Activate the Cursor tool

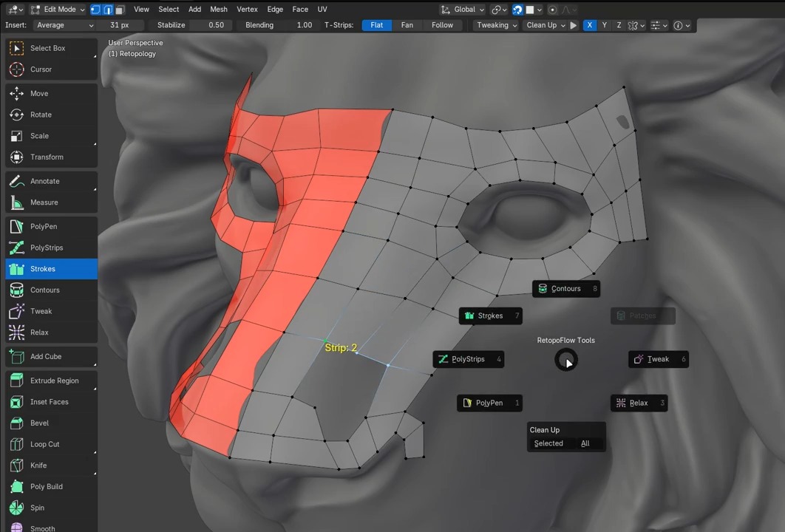[52, 69]
